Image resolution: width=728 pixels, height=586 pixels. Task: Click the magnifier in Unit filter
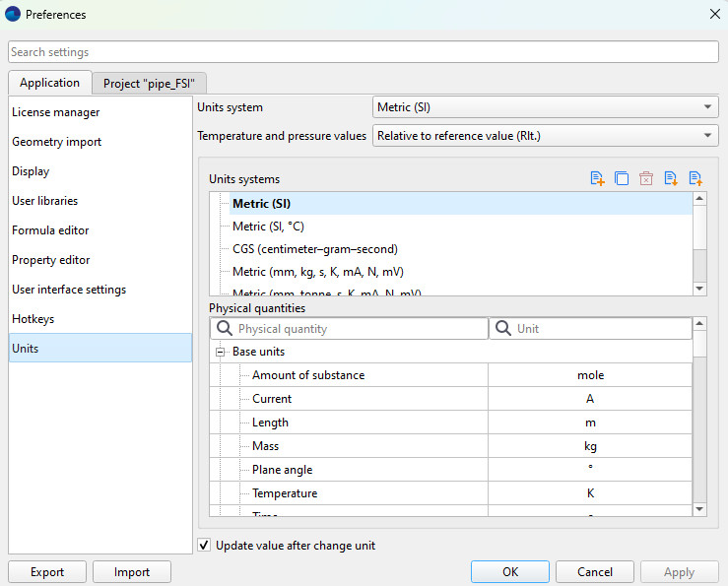pos(503,329)
